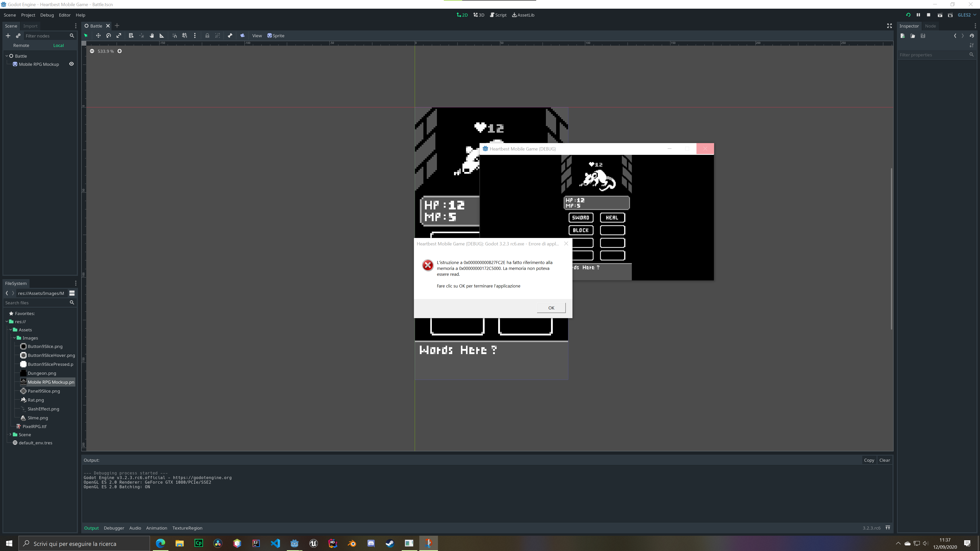Toggle smart snap in the toolbar
This screenshot has width=980, height=551.
[x=175, y=36]
